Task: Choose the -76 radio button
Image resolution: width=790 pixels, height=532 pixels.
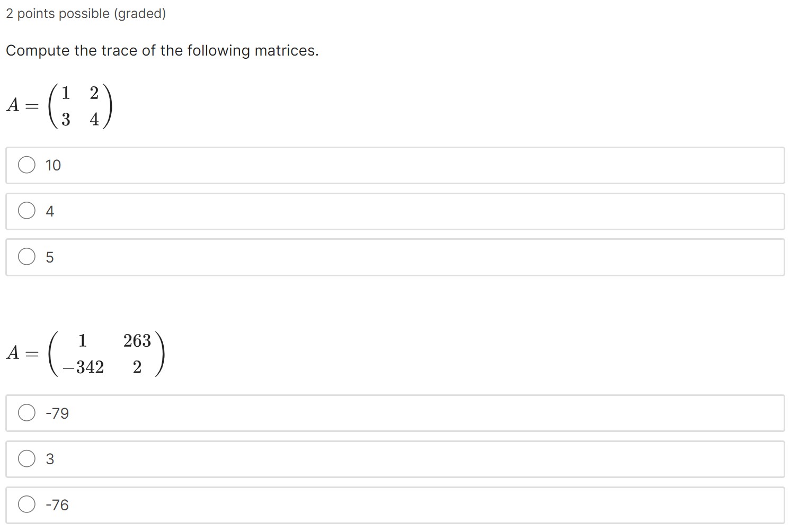Action: click(26, 504)
